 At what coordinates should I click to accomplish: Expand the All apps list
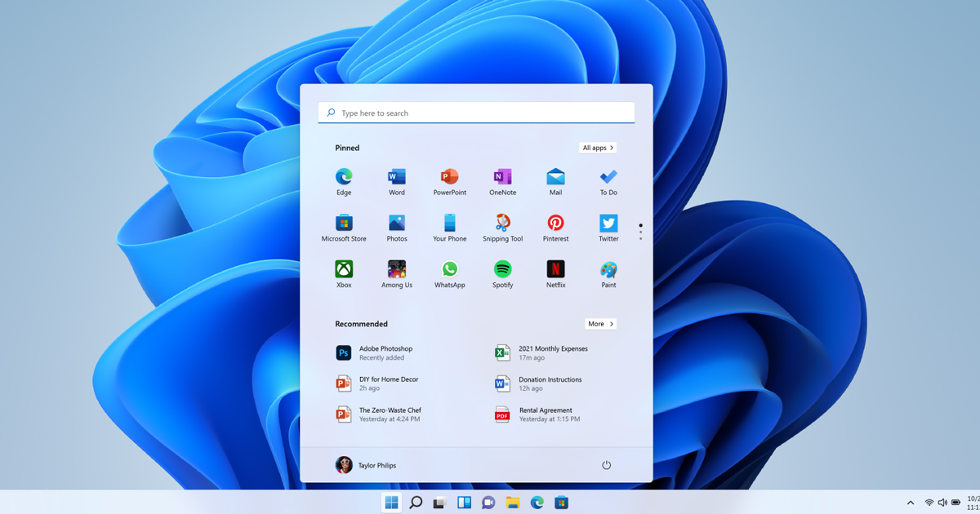click(x=598, y=148)
